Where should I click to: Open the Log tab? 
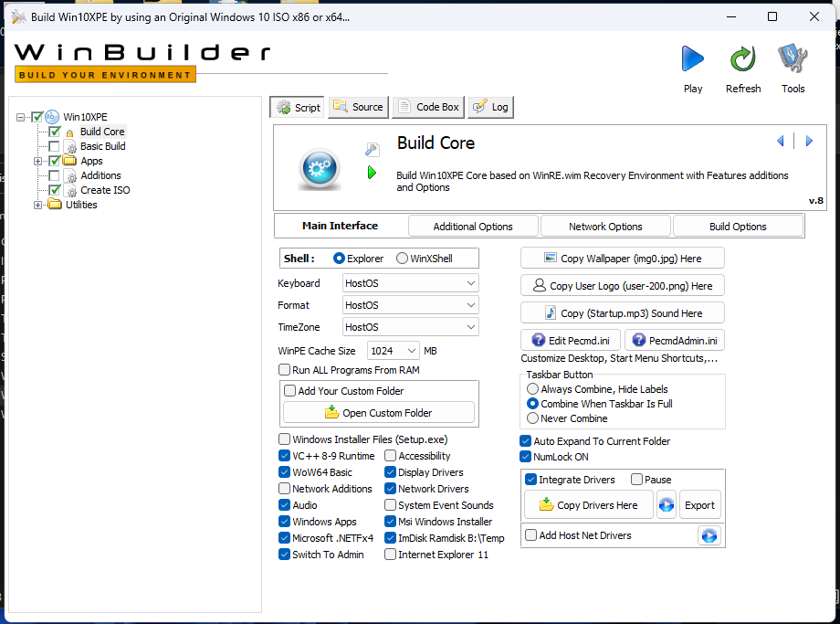[x=491, y=107]
